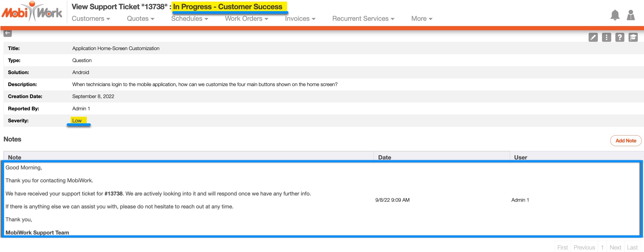Expand the Schedules dropdown menu
Image resolution: width=644 pixels, height=252 pixels.
point(190,18)
